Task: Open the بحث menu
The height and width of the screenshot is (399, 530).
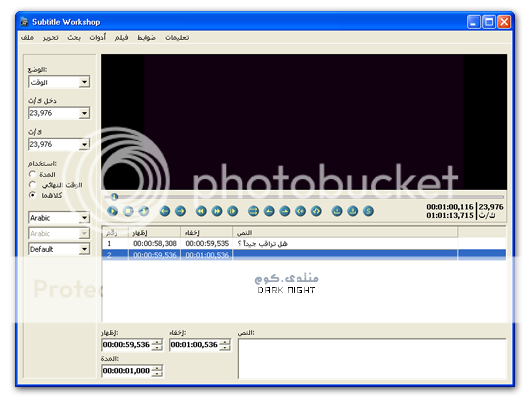Action: (74, 38)
